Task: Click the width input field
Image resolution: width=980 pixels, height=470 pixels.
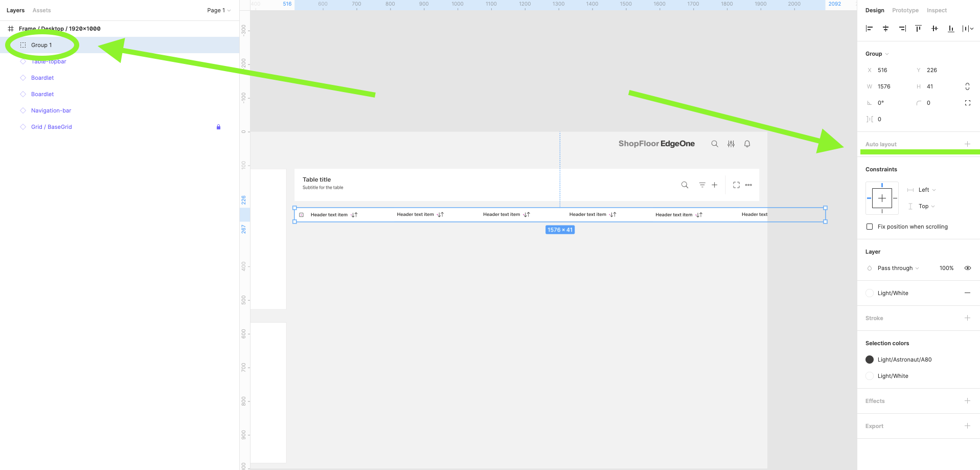Action: pyautogui.click(x=892, y=86)
